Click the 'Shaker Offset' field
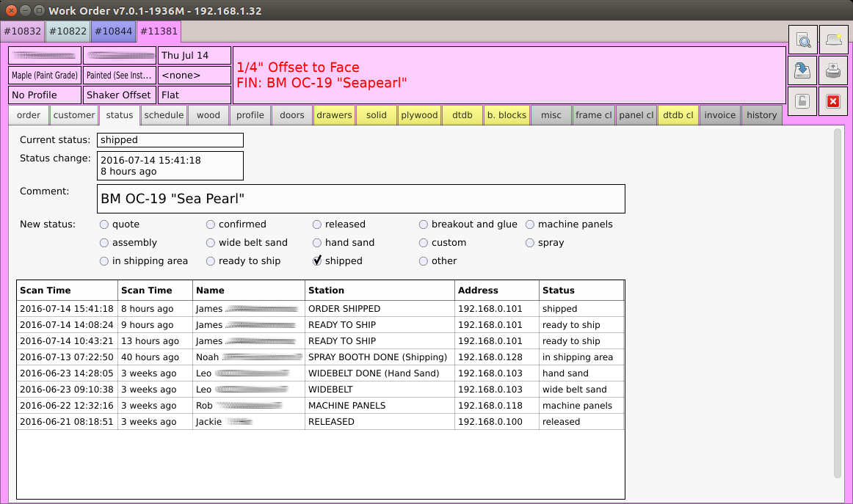853x504 pixels. (119, 95)
